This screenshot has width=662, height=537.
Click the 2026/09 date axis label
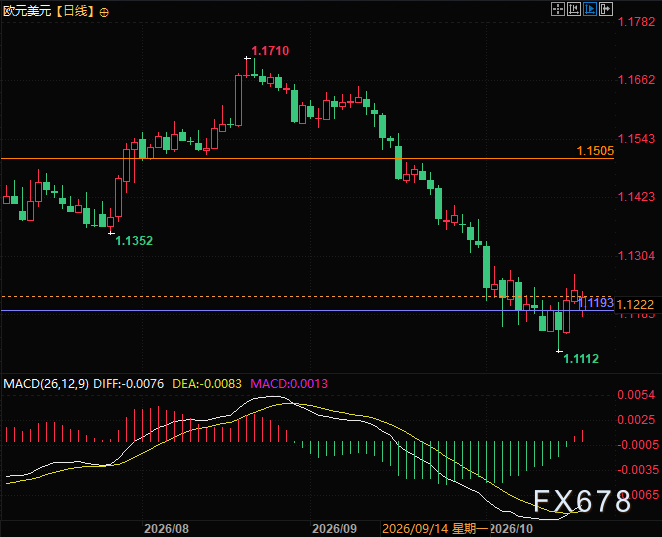click(334, 529)
